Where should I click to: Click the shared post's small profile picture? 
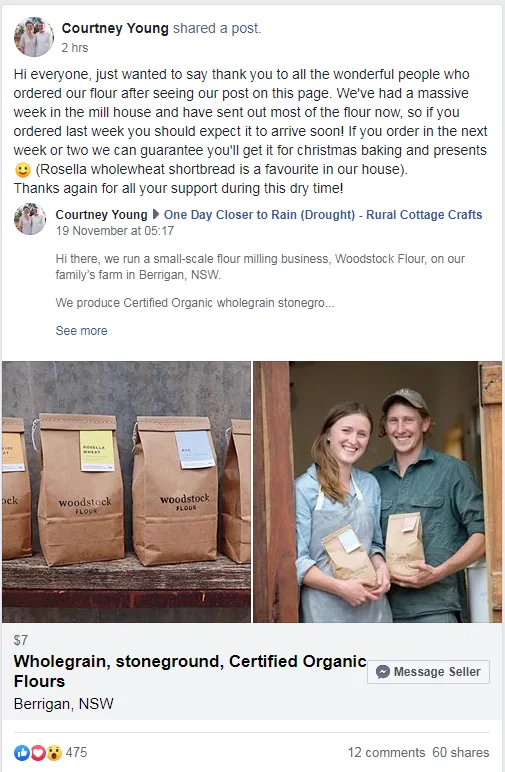[30, 219]
